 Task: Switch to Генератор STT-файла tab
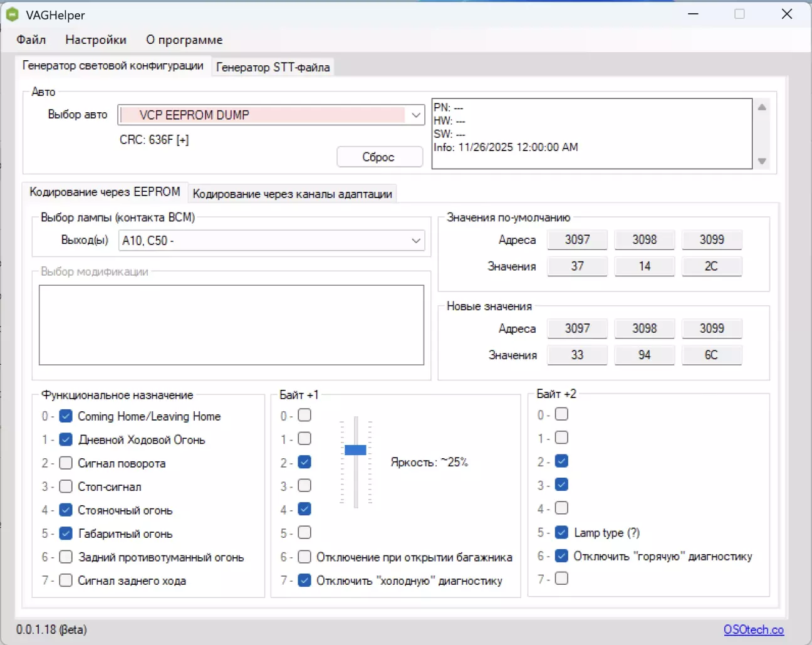point(273,67)
